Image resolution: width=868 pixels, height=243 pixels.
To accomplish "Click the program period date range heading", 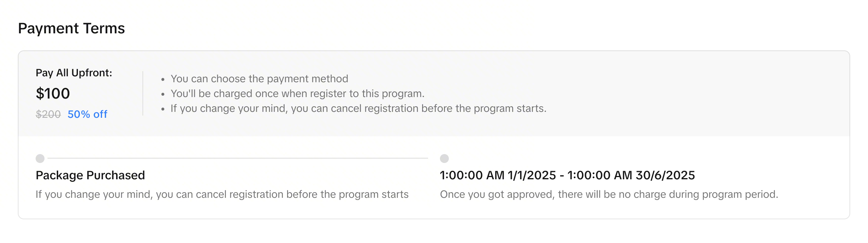I will [x=567, y=175].
